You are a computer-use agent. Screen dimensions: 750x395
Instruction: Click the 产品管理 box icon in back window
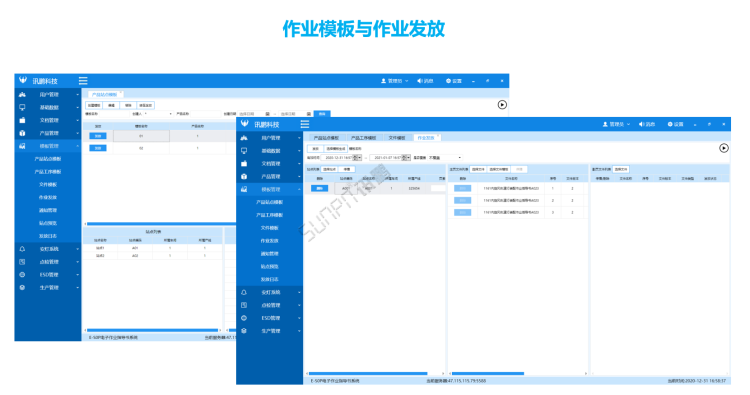tap(22, 133)
